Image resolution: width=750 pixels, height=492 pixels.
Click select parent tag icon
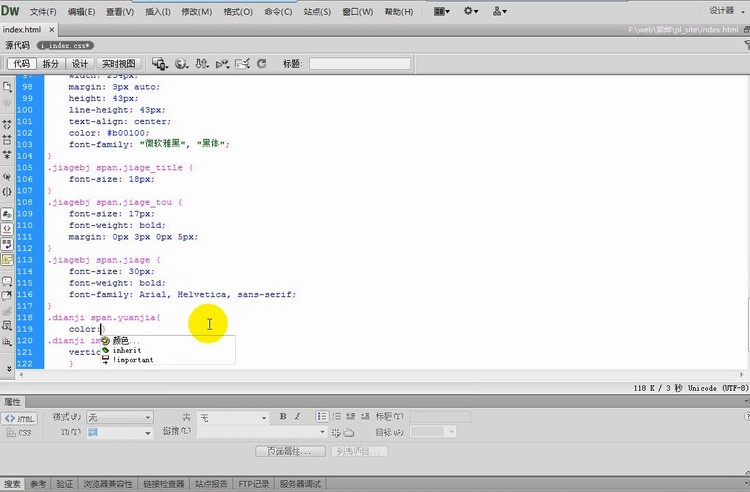point(7,176)
